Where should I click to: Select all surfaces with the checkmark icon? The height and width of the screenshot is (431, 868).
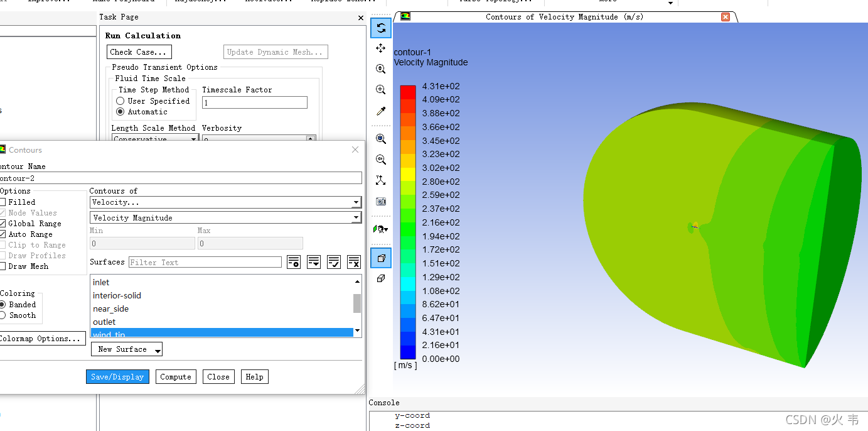(x=334, y=262)
